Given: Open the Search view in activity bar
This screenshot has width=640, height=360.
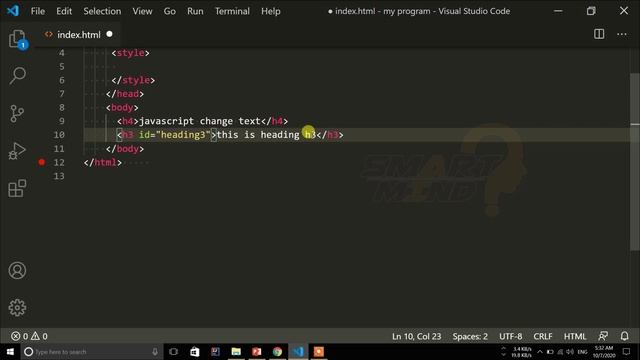Looking at the screenshot, I should coord(18,76).
